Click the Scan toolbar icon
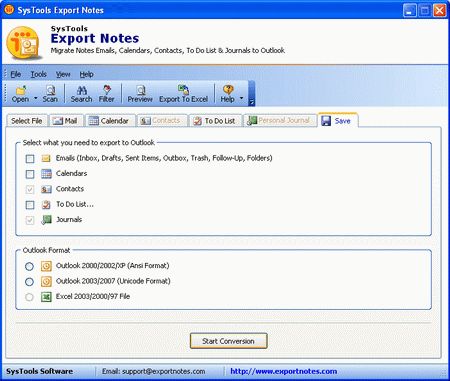The height and width of the screenshot is (381, 450). 50,90
